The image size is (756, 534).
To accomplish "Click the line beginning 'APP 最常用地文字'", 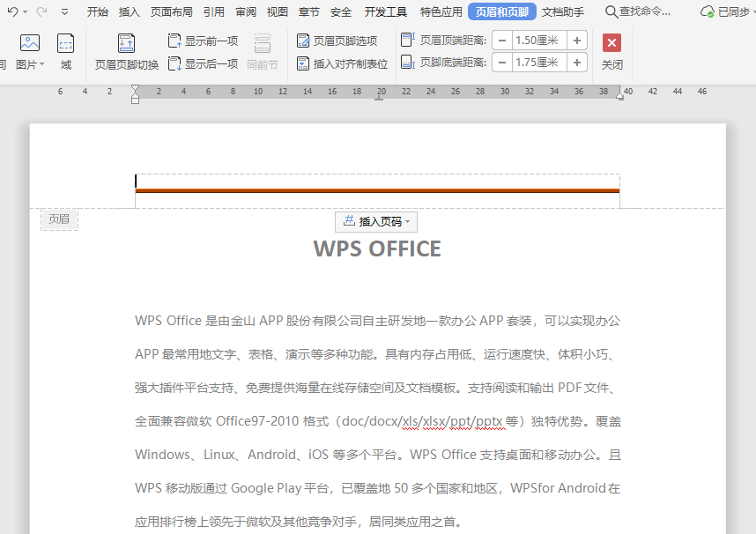I will tap(374, 354).
